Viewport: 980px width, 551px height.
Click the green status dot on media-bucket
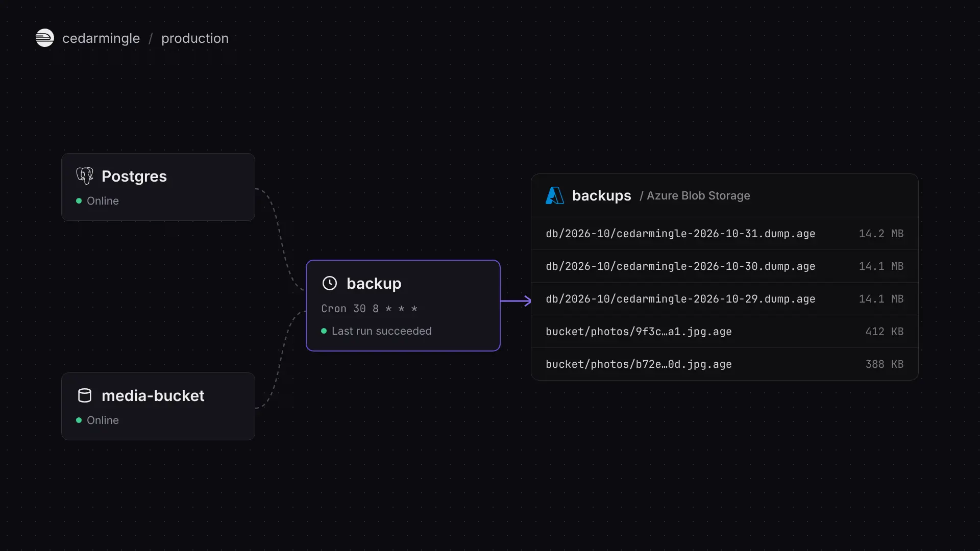[79, 420]
